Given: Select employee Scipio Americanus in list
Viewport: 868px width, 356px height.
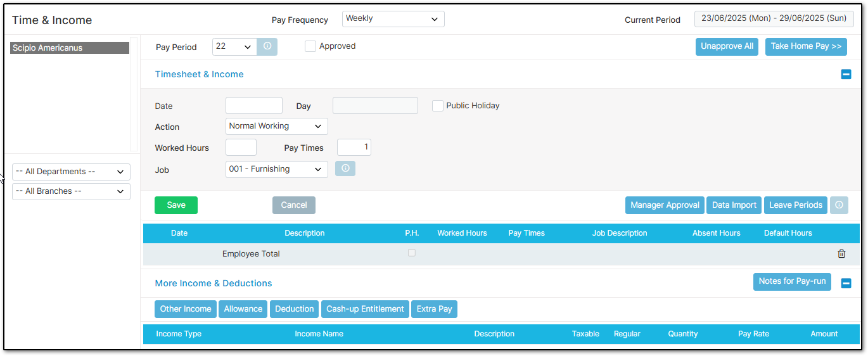Looking at the screenshot, I should pos(70,48).
